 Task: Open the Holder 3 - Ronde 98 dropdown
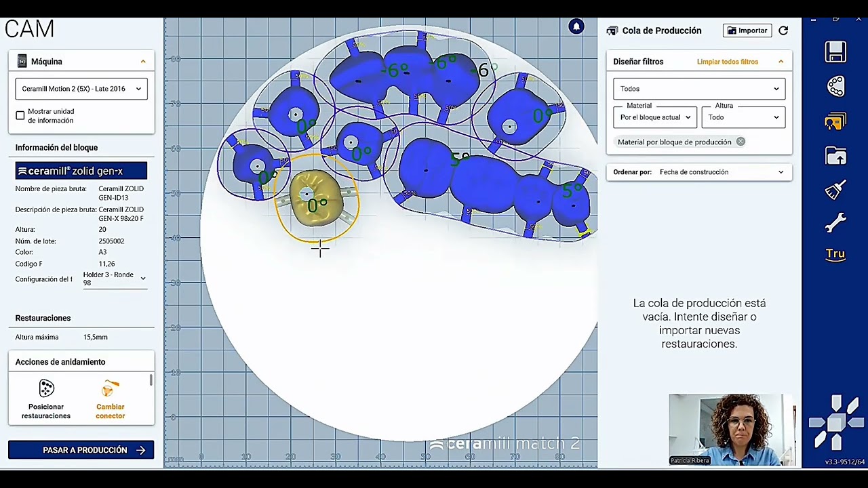115,279
